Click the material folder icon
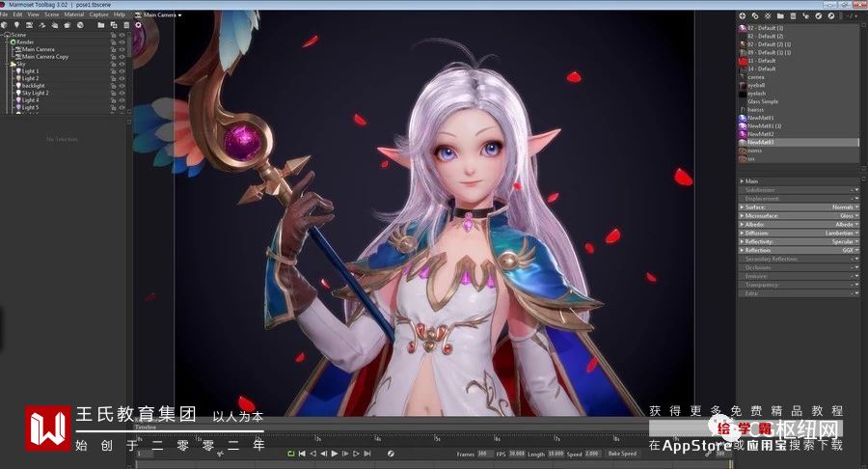 780,16
